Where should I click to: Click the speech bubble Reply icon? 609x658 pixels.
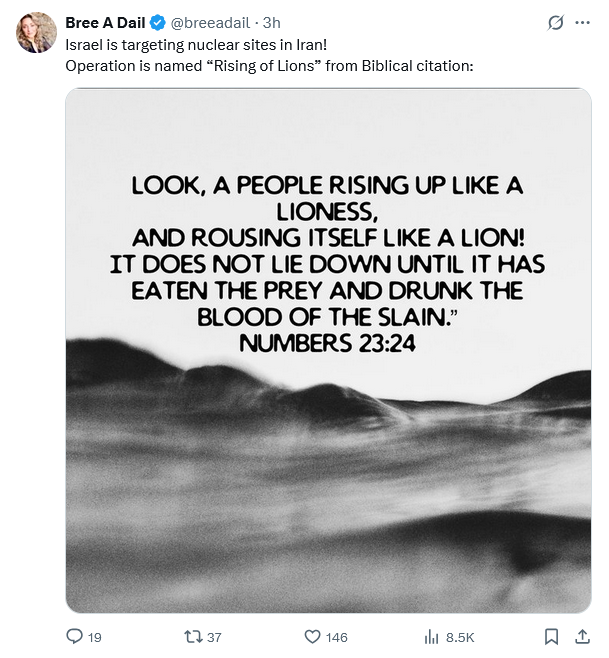(x=74, y=636)
